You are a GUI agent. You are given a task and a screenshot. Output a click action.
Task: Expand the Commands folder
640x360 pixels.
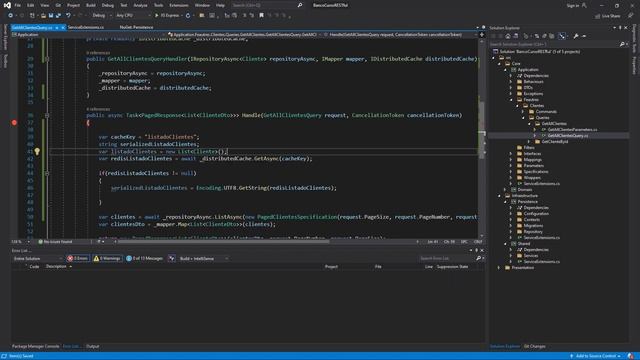[x=523, y=111]
